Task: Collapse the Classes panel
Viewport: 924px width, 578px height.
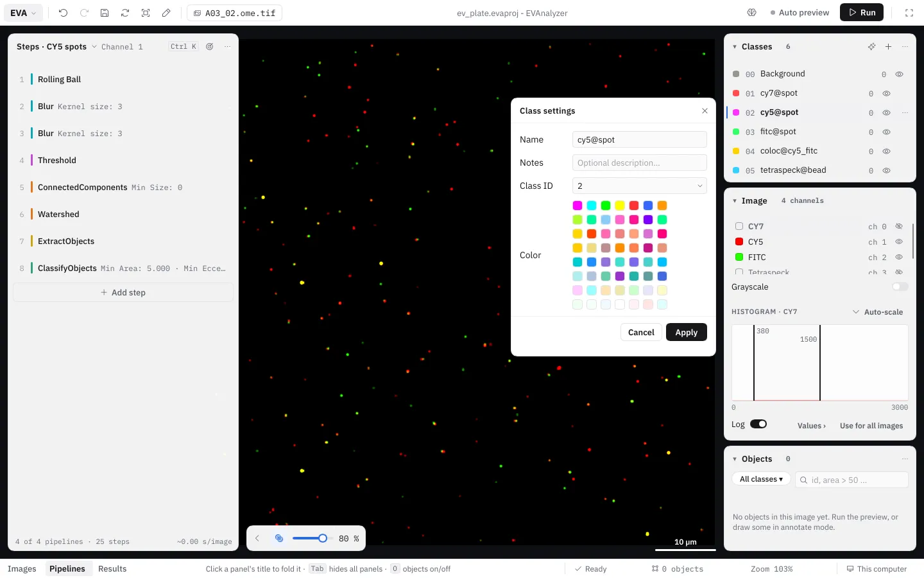Action: click(x=735, y=46)
